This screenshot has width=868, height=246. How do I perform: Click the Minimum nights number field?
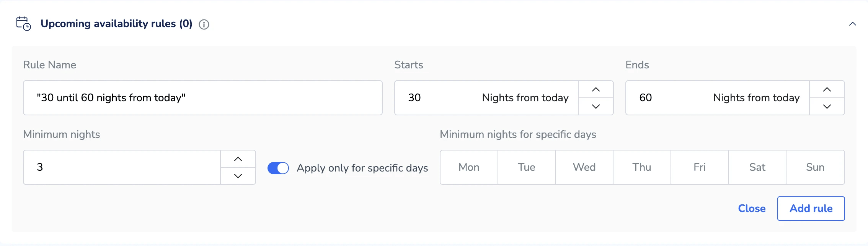pos(122,167)
